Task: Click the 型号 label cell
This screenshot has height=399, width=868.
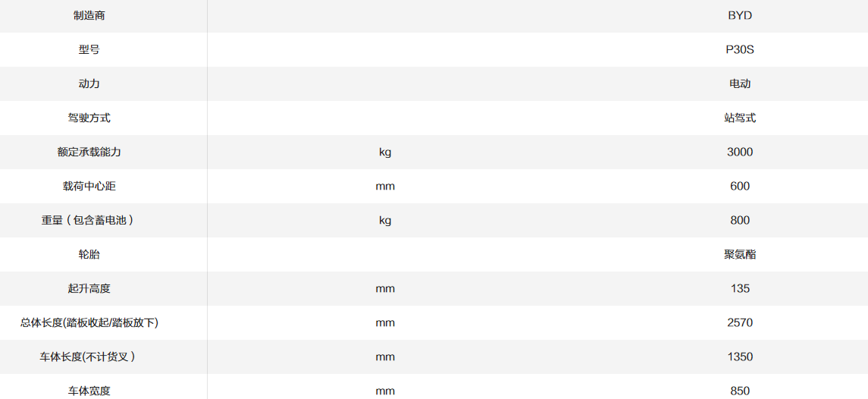Action: tap(89, 49)
